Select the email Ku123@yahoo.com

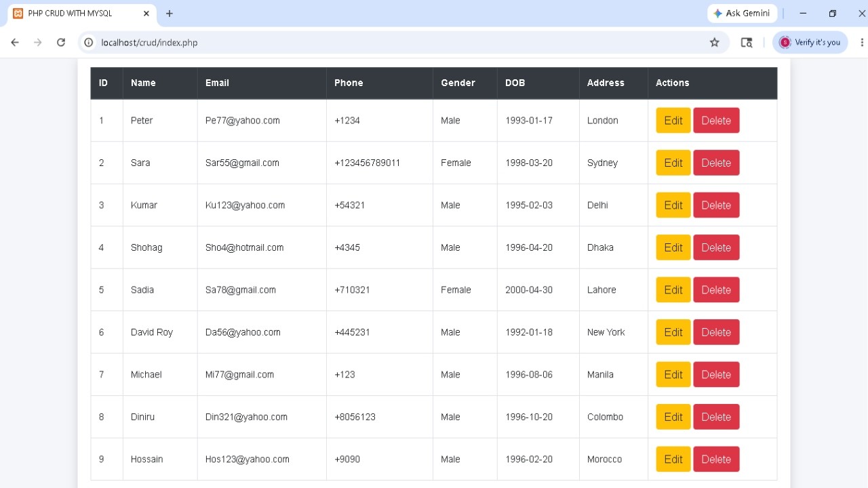point(245,205)
